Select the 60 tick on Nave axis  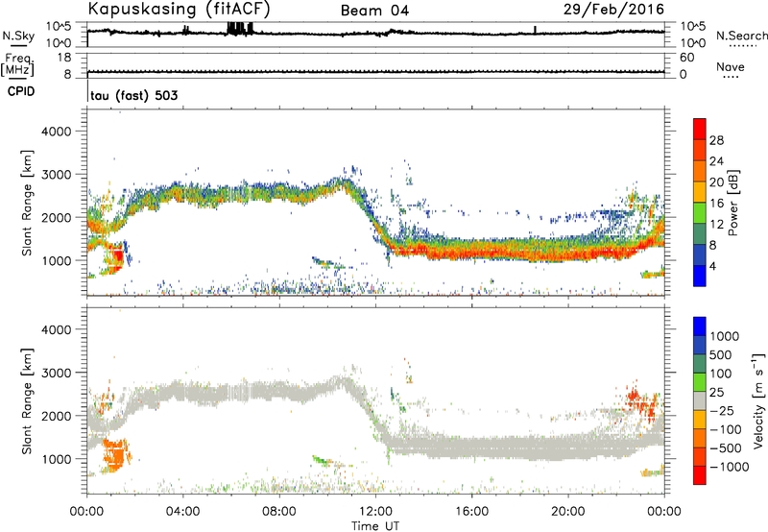pos(686,58)
